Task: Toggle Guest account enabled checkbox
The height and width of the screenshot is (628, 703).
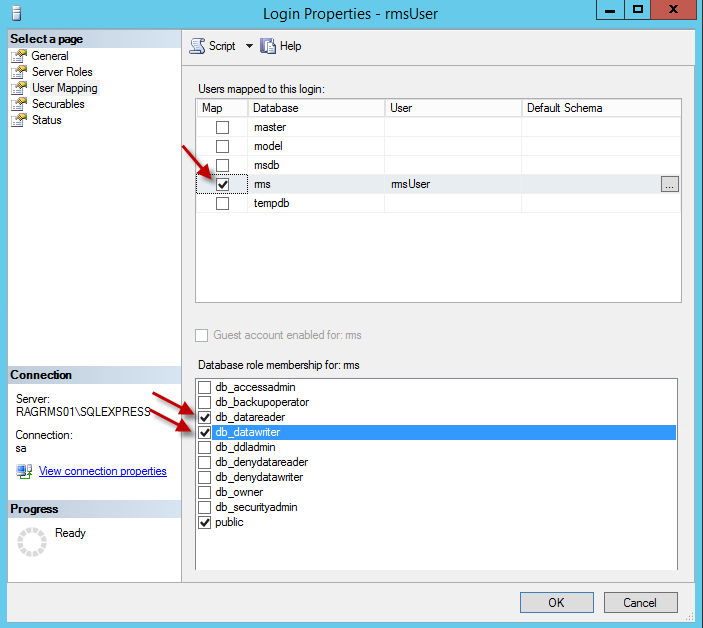Action: (x=201, y=335)
